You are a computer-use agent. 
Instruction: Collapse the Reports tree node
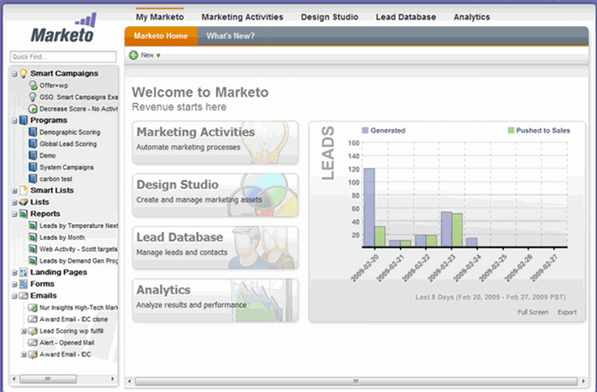pyautogui.click(x=14, y=214)
